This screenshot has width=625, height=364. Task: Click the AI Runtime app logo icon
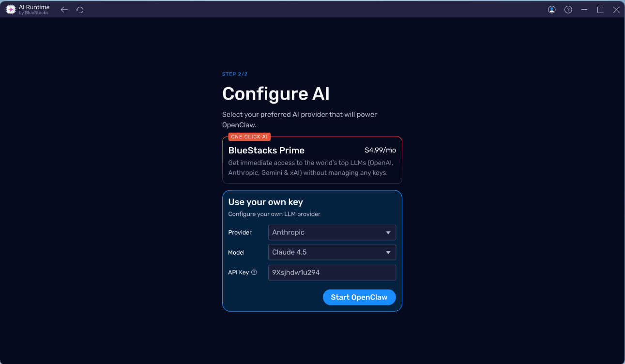(x=11, y=10)
